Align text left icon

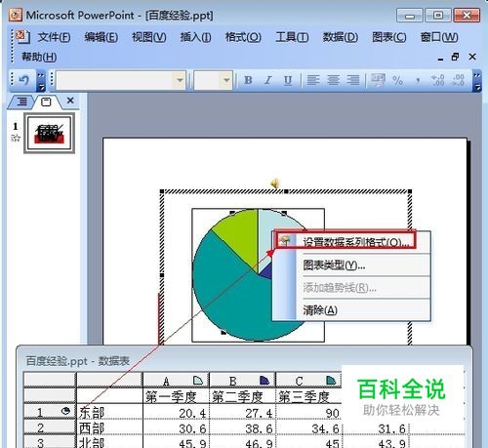tap(313, 80)
